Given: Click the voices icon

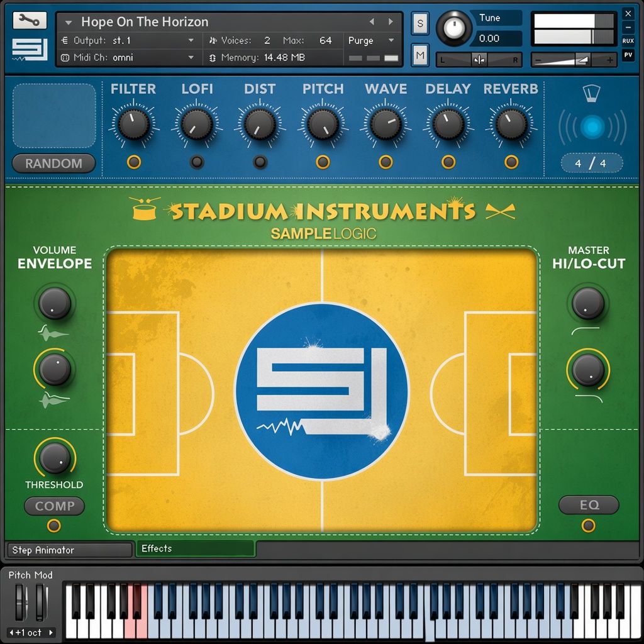Looking at the screenshot, I should point(213,40).
